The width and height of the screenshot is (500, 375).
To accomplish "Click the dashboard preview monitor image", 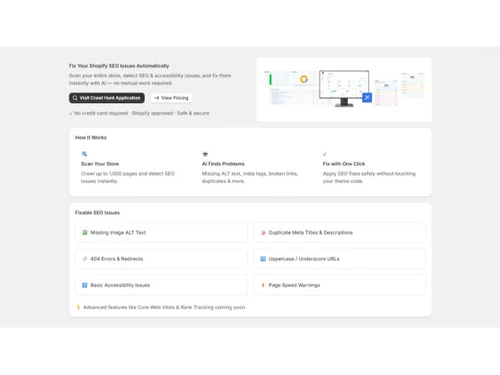I will tap(344, 89).
